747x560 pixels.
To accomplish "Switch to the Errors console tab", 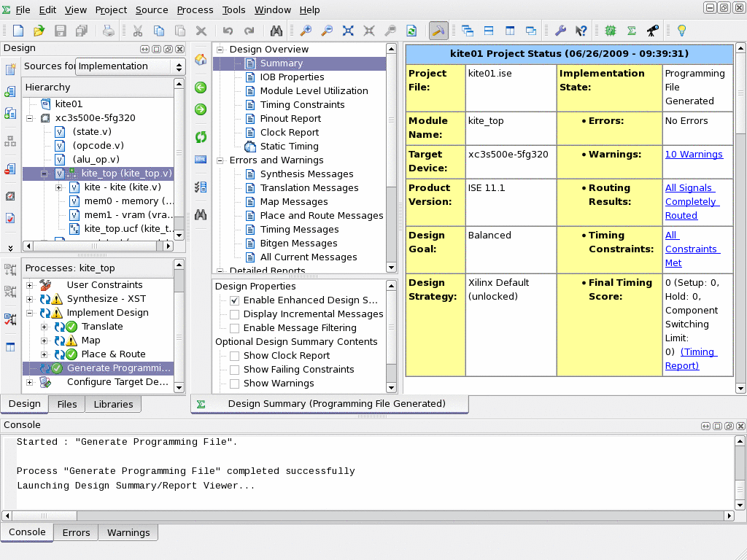I will point(76,532).
